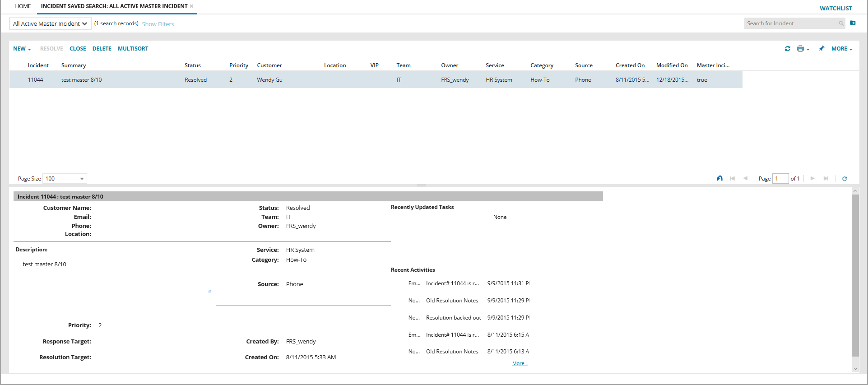The image size is (868, 385).
Task: Reload the grid using pager refresh icon
Action: point(845,179)
